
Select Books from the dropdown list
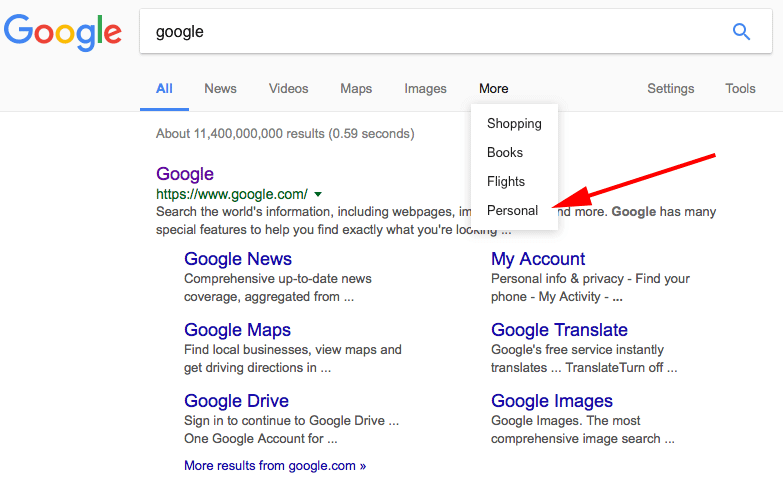(505, 153)
